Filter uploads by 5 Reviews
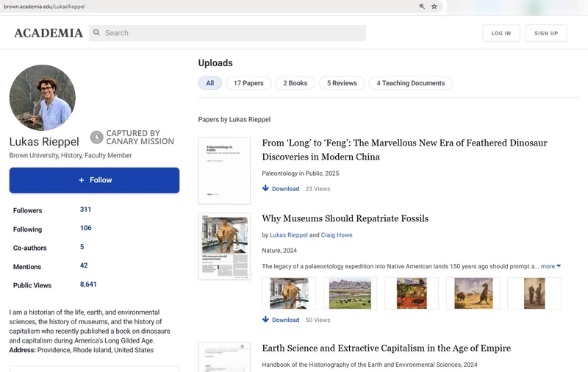 click(342, 83)
